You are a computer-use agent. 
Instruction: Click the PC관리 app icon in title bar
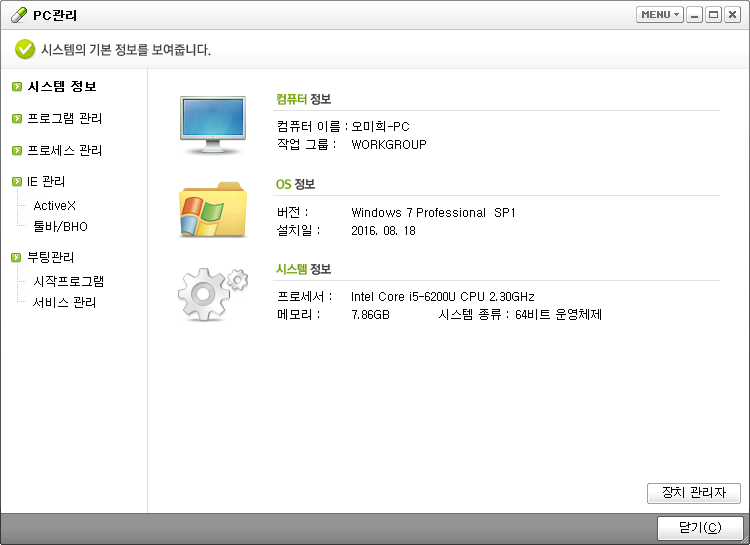coord(19,15)
